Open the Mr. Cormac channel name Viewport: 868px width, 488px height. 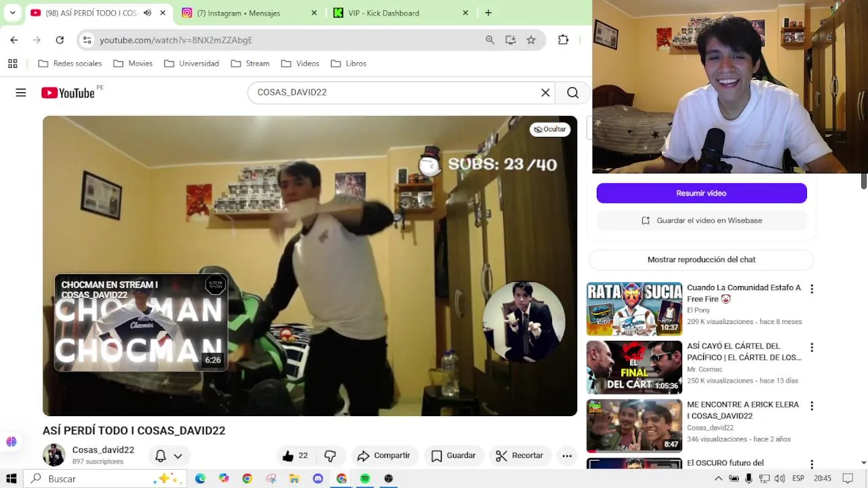pyautogui.click(x=705, y=369)
